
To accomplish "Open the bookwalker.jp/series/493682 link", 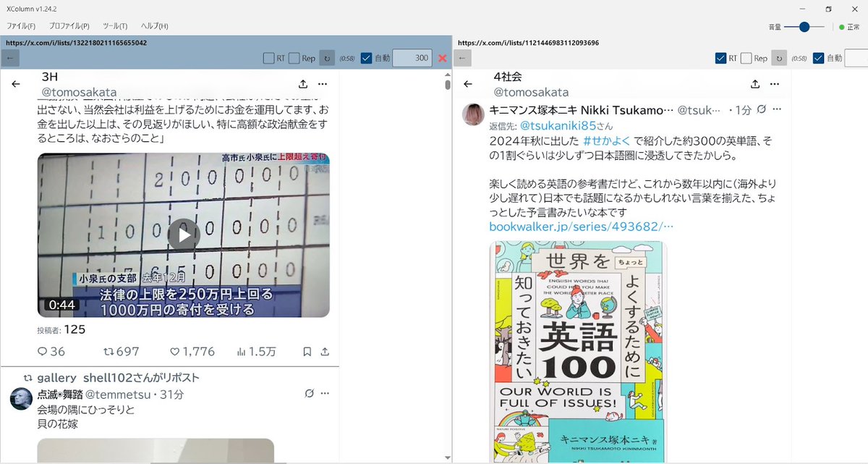I will (582, 227).
